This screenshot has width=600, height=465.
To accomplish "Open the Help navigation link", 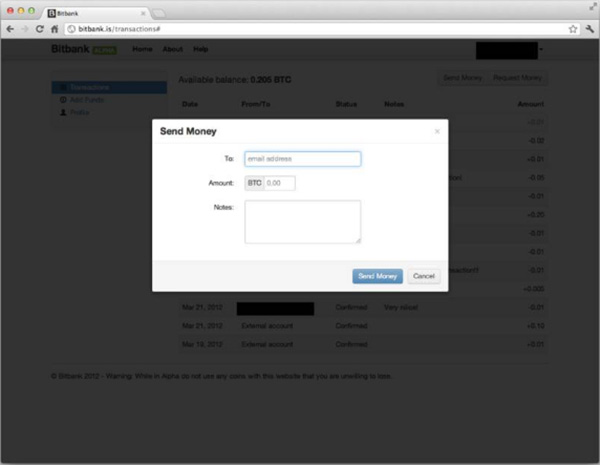I will point(201,49).
